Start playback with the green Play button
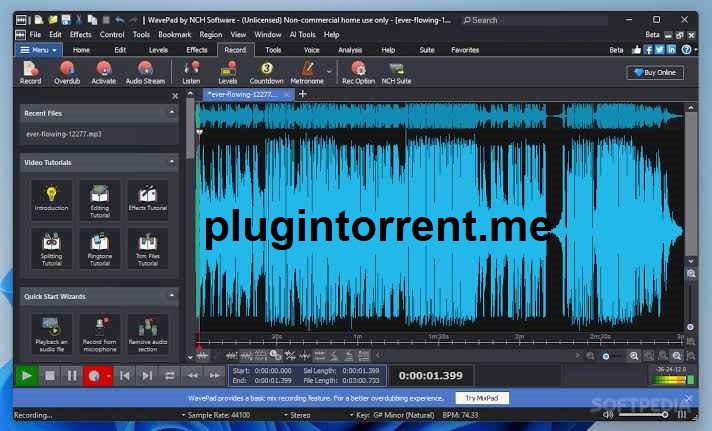 point(26,376)
